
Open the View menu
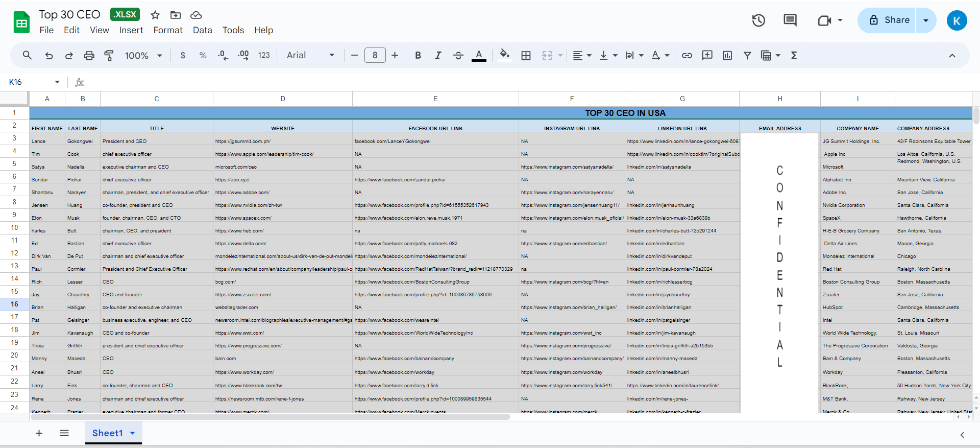(100, 30)
